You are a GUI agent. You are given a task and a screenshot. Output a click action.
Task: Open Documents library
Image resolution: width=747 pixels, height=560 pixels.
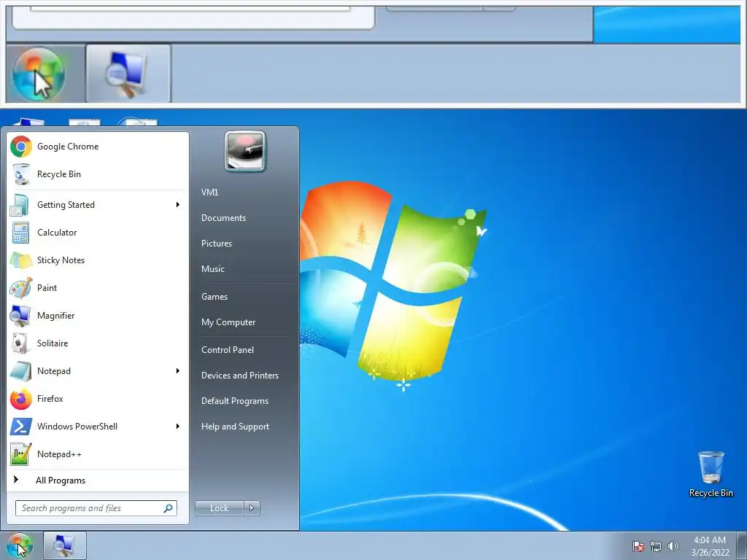tap(223, 218)
